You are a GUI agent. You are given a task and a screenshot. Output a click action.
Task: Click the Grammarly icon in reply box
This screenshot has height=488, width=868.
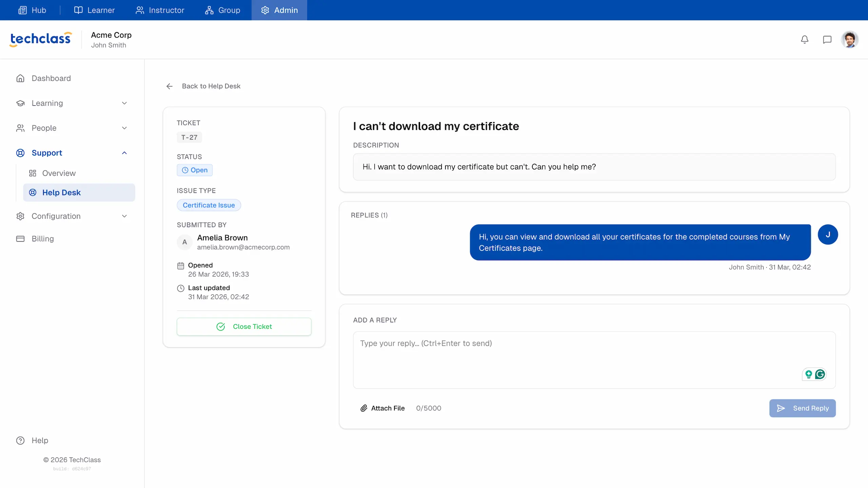point(820,374)
